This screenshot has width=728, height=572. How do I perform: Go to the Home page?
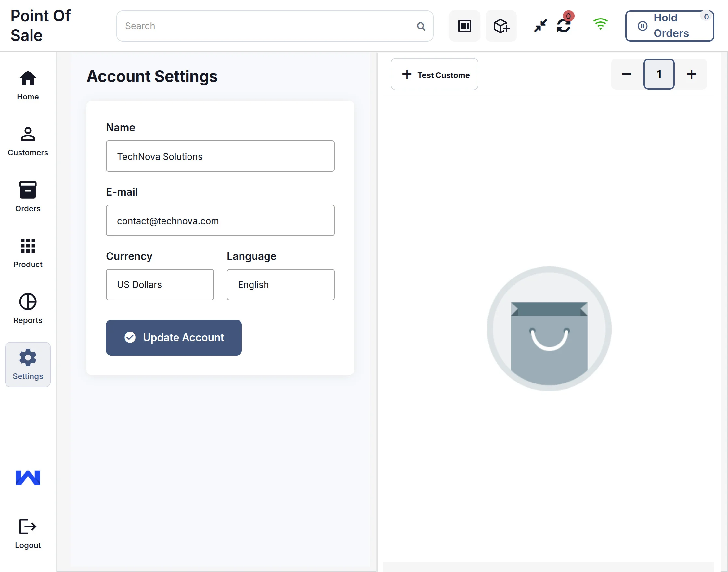[28, 85]
